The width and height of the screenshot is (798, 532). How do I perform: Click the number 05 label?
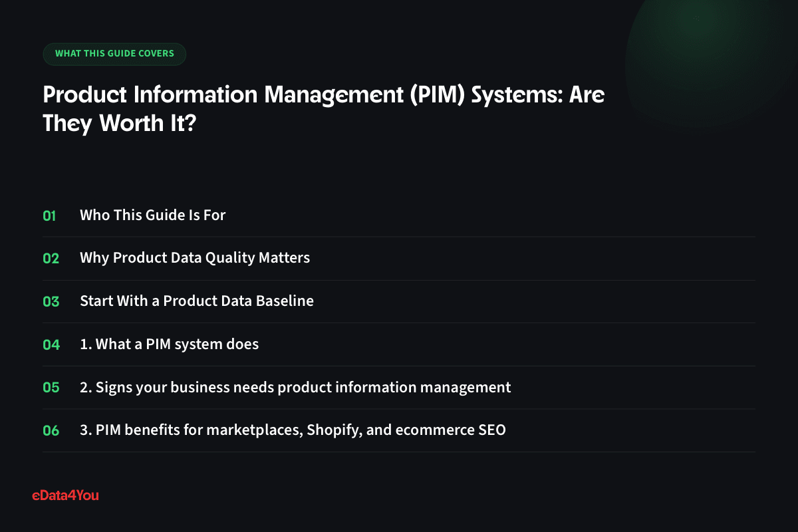51,387
